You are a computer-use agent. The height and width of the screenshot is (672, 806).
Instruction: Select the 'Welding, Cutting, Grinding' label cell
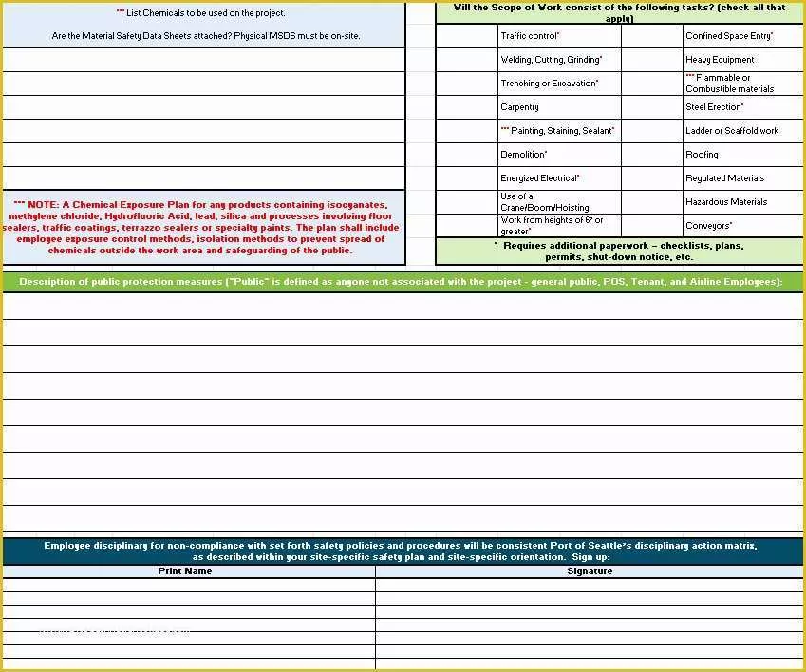(559, 60)
